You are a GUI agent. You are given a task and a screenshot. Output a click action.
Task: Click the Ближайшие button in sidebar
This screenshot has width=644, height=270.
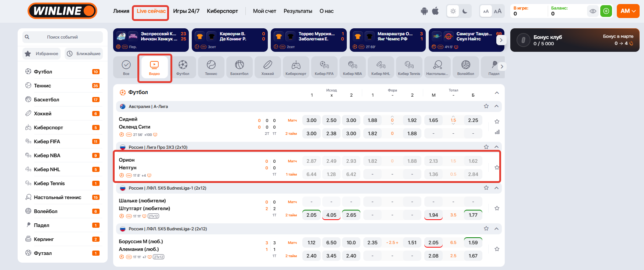(84, 54)
